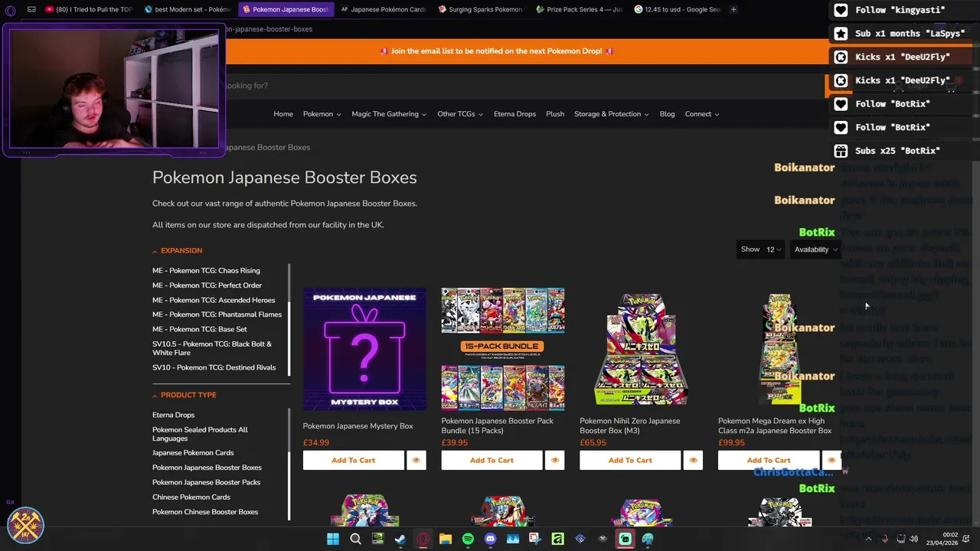This screenshot has height=551, width=980.
Task: Open File Explorer from the taskbar
Action: click(x=445, y=540)
